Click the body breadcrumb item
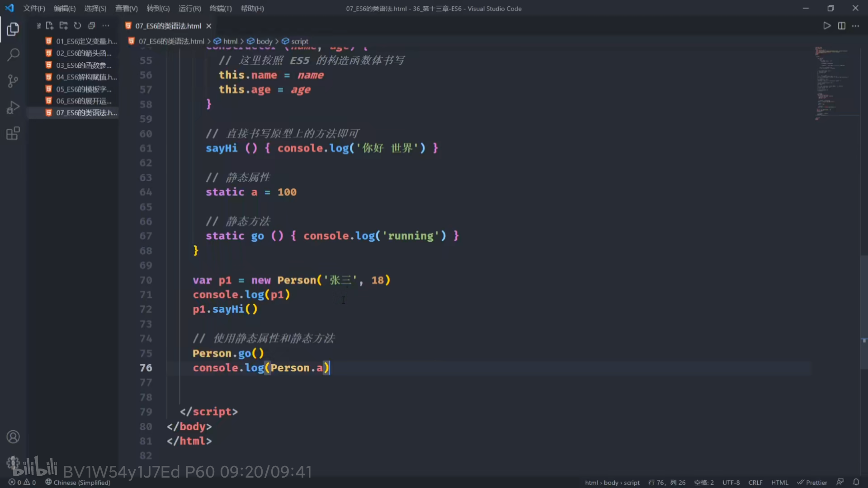Viewport: 868px width, 488px height. pyautogui.click(x=264, y=41)
